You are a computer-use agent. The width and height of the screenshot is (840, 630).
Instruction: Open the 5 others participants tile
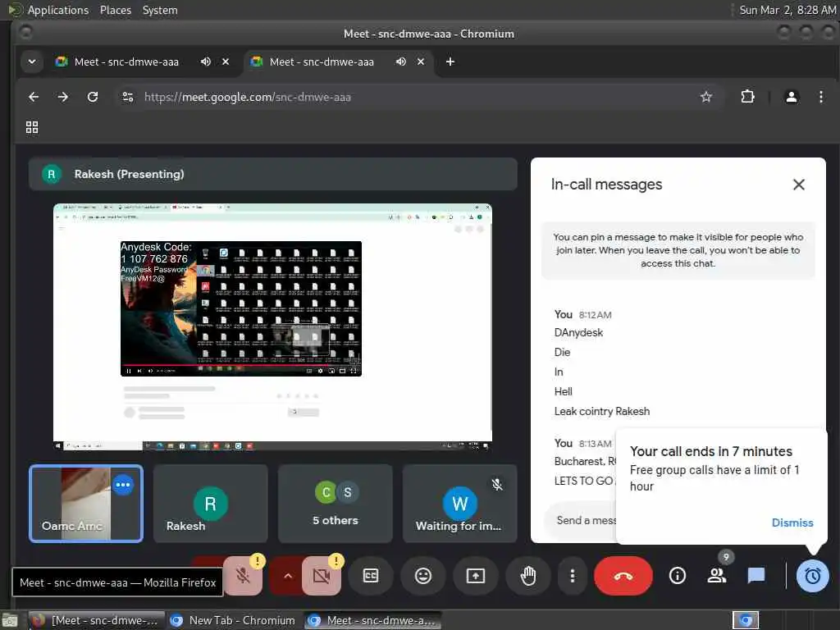coord(336,504)
